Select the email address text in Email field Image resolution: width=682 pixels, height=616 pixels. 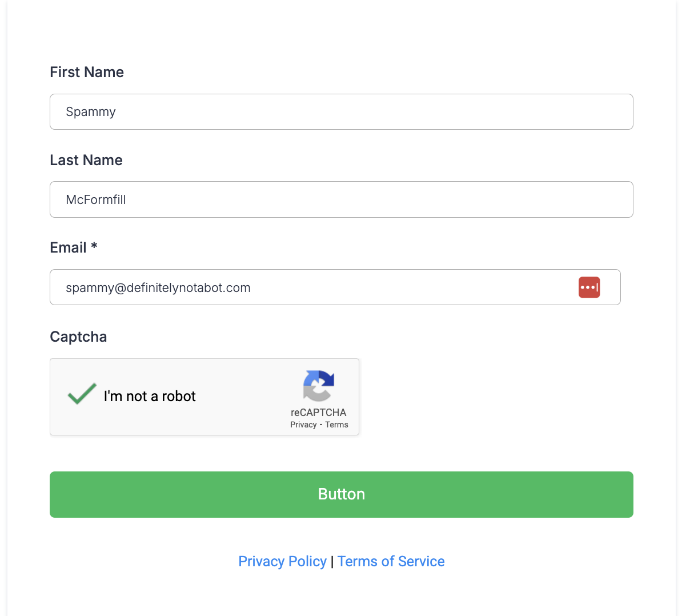pos(158,287)
